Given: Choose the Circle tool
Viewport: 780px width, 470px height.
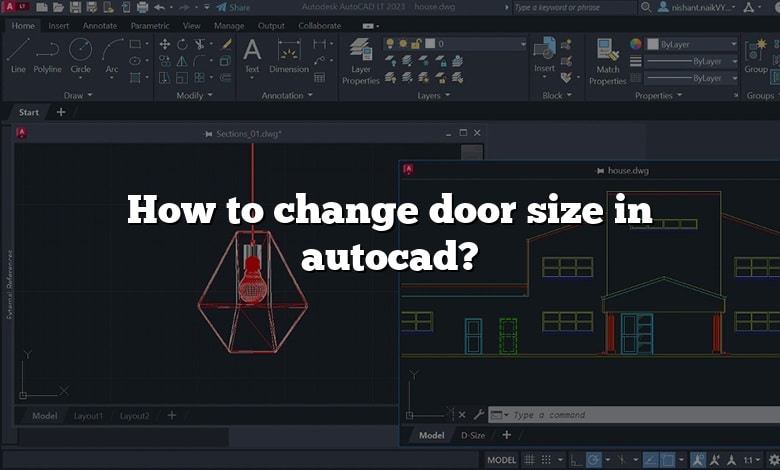Looking at the screenshot, I should (80, 55).
